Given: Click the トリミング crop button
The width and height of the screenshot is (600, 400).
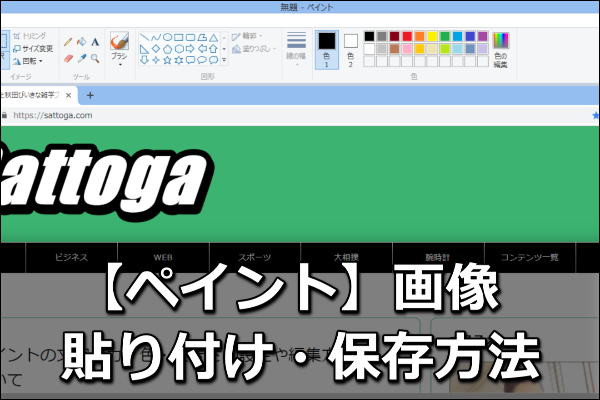Looking at the screenshot, I should (34, 34).
